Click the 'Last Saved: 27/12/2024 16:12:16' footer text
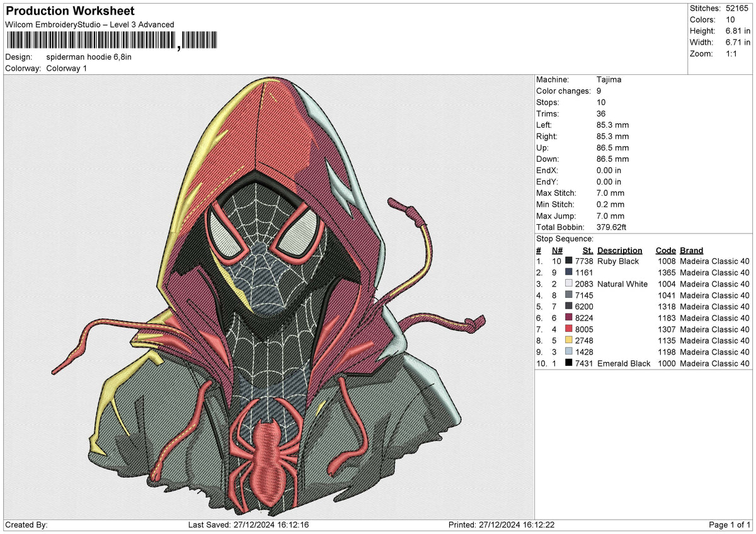 (x=249, y=525)
